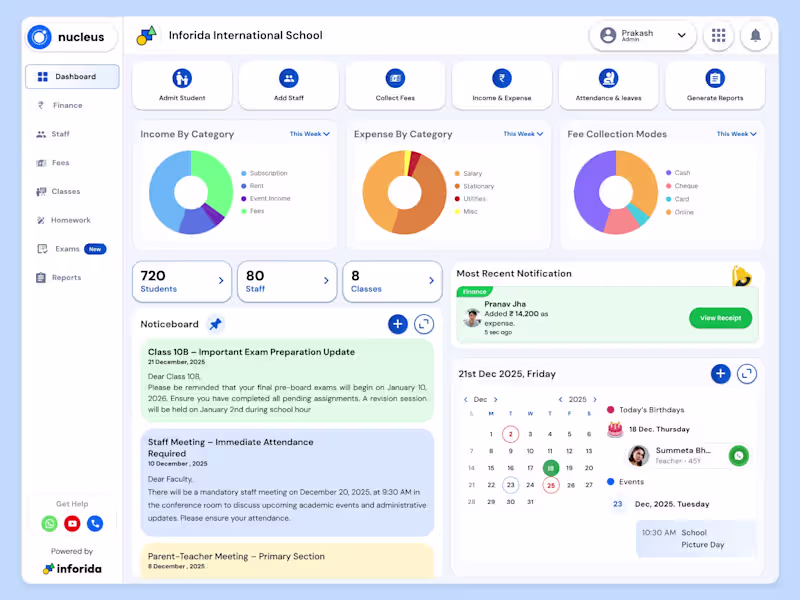Viewport: 800px width, 600px height.
Task: Open Attendance & leaves shortcut
Action: [x=608, y=85]
